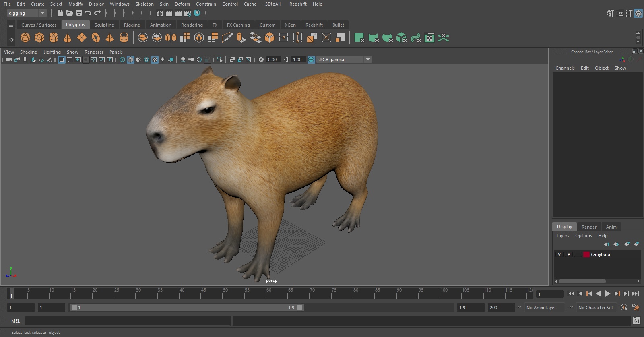This screenshot has width=644, height=337.
Task: Click the Save Scene icon
Action: (x=79, y=13)
